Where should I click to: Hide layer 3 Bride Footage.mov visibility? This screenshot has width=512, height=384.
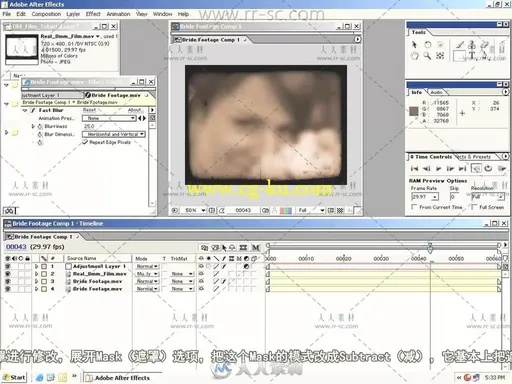pyautogui.click(x=8, y=282)
